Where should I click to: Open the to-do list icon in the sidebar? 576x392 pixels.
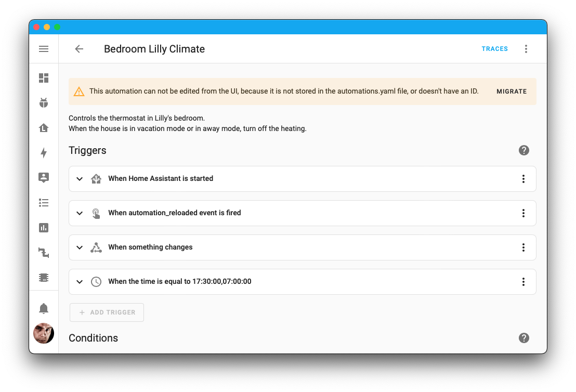[x=44, y=202]
